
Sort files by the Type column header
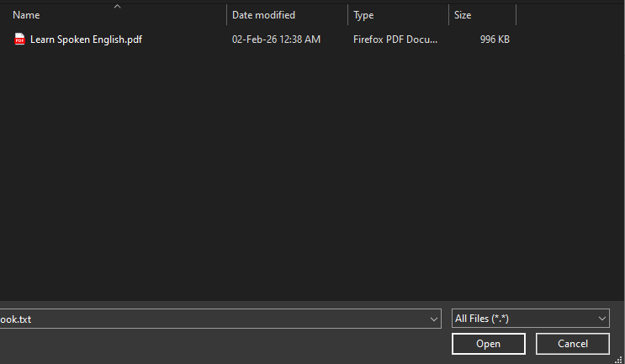pyautogui.click(x=363, y=15)
